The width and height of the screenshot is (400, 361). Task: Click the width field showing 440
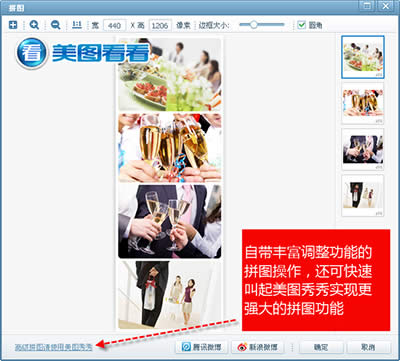coord(114,25)
